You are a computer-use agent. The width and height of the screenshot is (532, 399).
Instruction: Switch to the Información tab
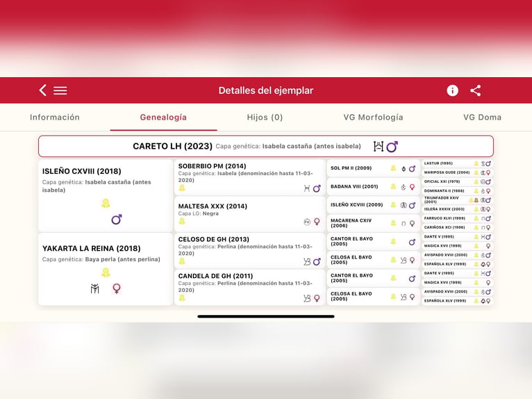[55, 117]
